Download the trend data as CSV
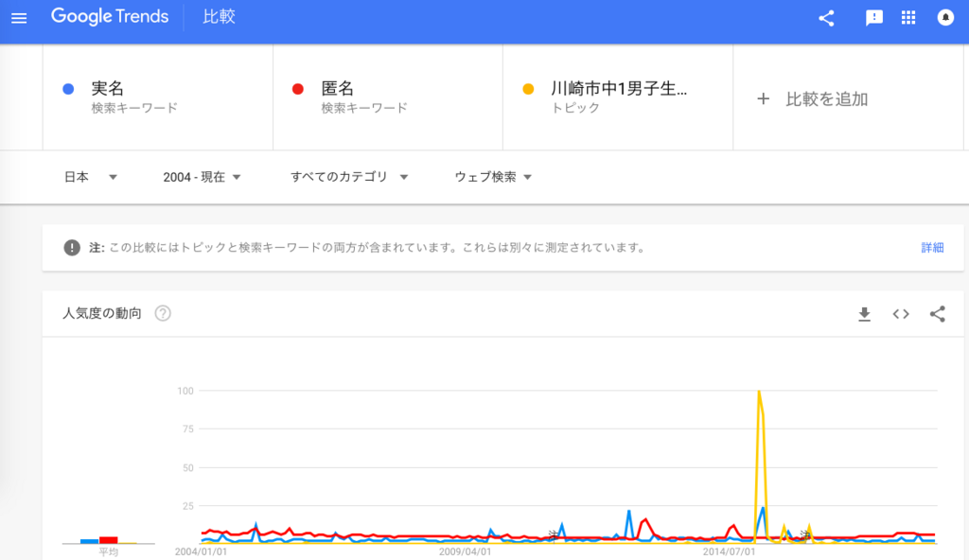969x560 pixels. 864,313
